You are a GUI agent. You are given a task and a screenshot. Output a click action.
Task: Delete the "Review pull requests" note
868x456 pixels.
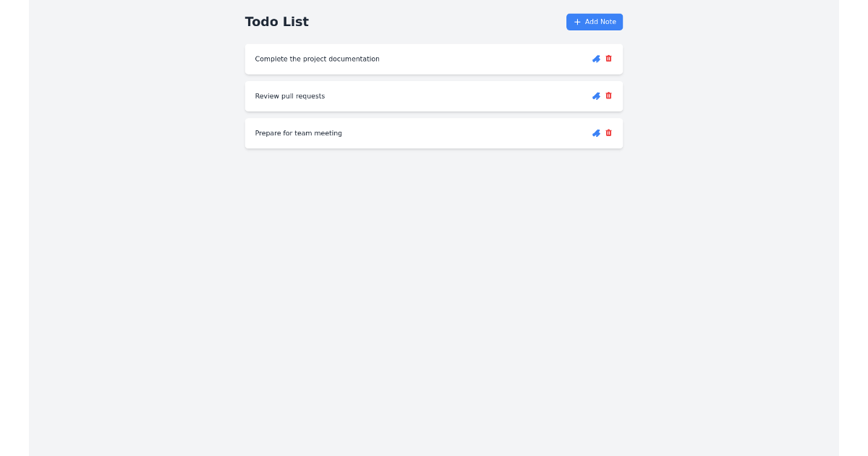coord(608,96)
